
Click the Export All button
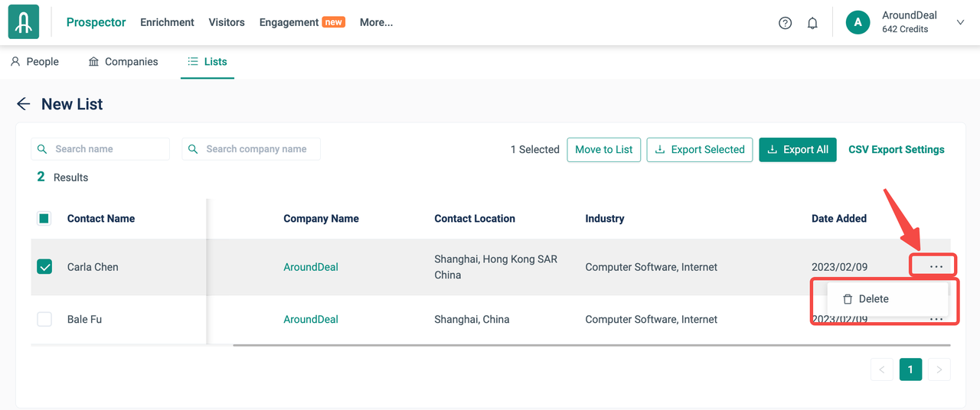click(x=798, y=149)
